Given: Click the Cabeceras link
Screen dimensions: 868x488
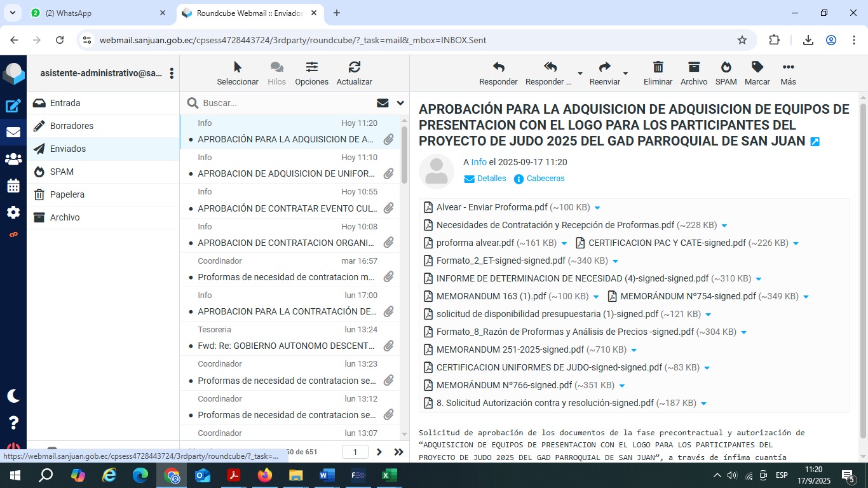Looking at the screenshot, I should [545, 179].
